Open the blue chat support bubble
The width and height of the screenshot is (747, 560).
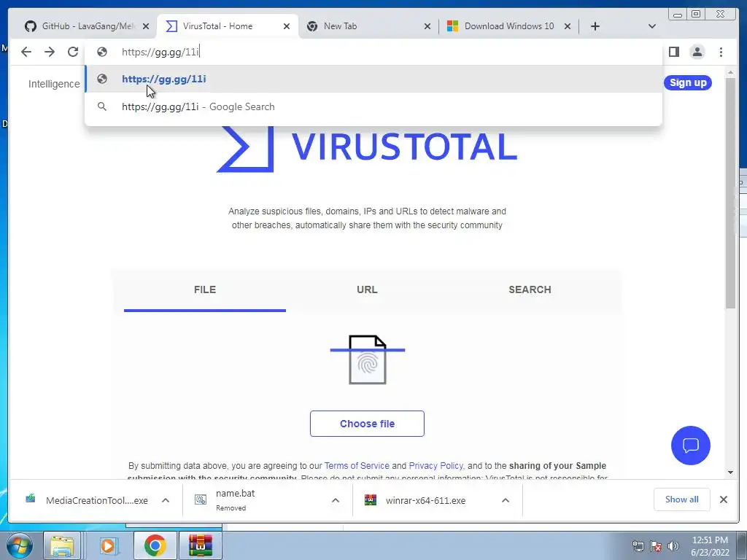[690, 446]
